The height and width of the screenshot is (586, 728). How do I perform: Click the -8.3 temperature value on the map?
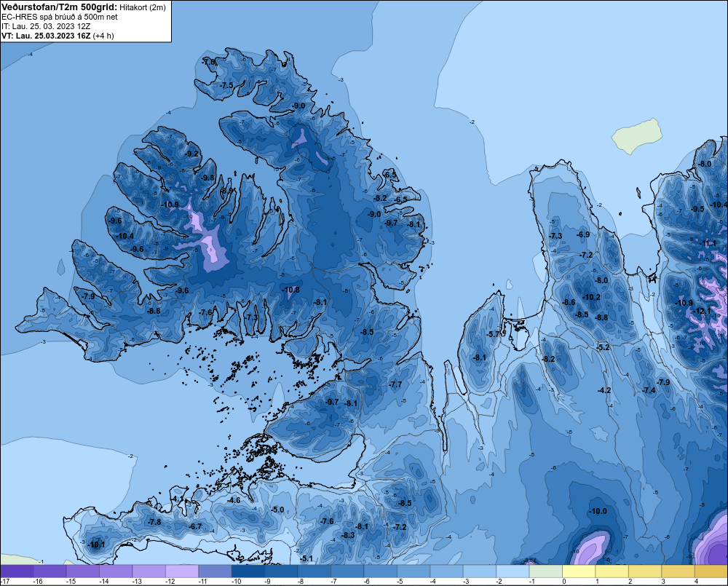[x=348, y=535]
